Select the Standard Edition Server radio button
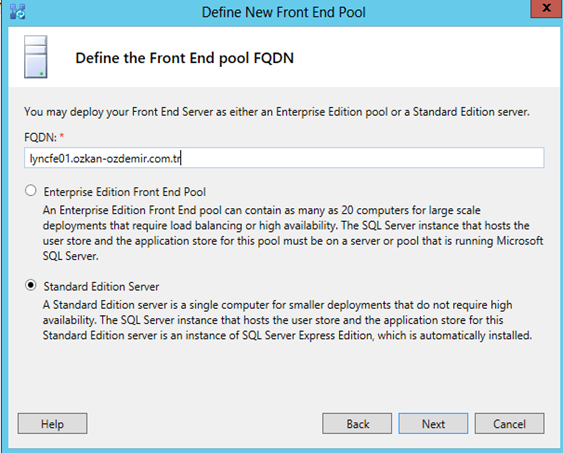Screen dimensions: 563x453 [31, 285]
